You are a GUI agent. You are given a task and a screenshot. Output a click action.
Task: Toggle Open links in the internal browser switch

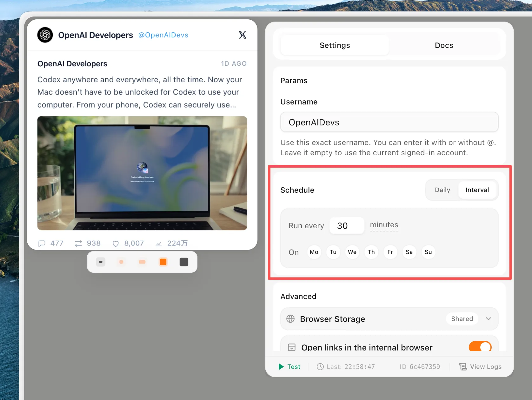click(480, 346)
